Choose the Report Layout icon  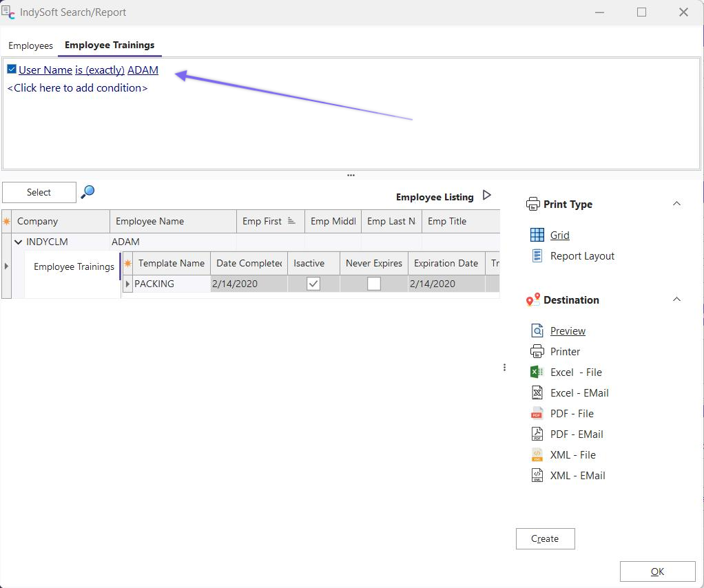(537, 255)
